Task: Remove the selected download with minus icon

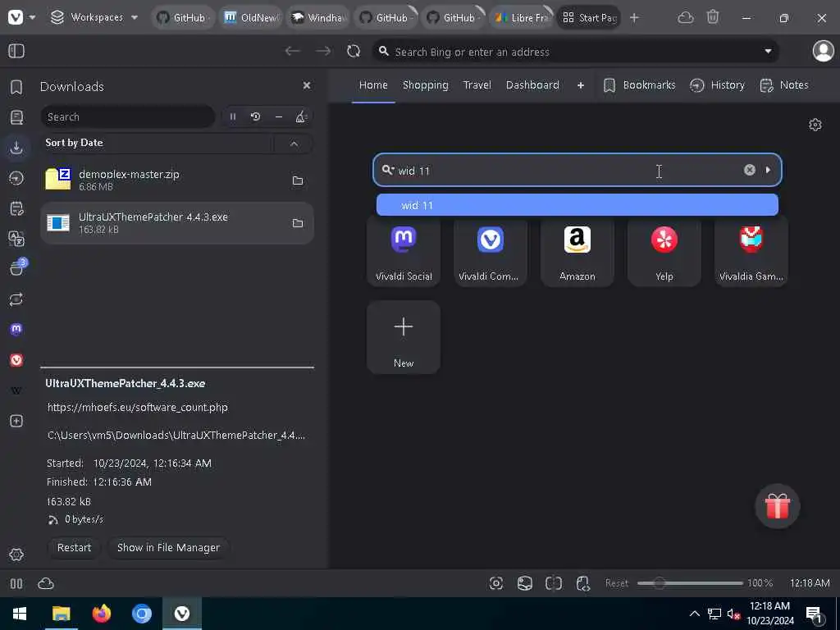Action: click(x=279, y=116)
